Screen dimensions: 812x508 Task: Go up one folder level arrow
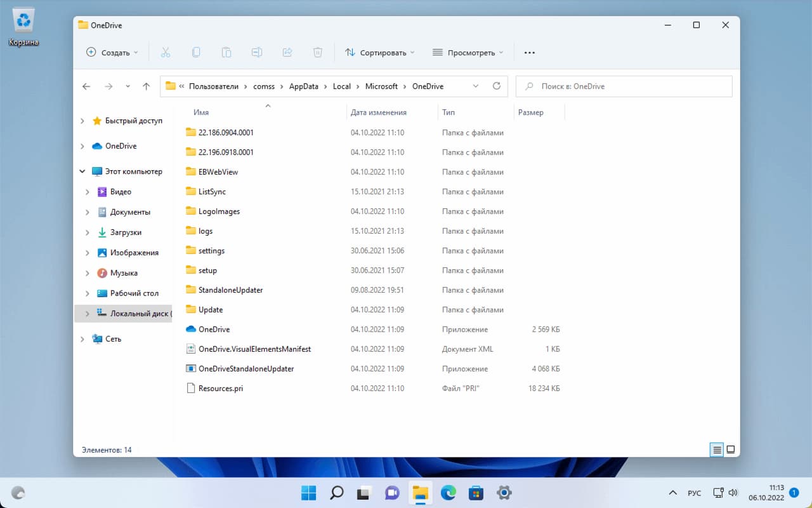pos(147,86)
